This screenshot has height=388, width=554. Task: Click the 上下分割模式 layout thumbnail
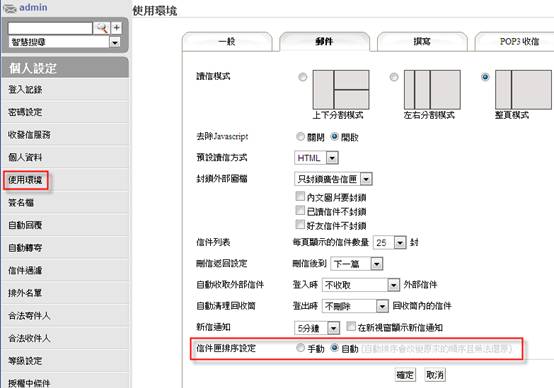coord(341,90)
